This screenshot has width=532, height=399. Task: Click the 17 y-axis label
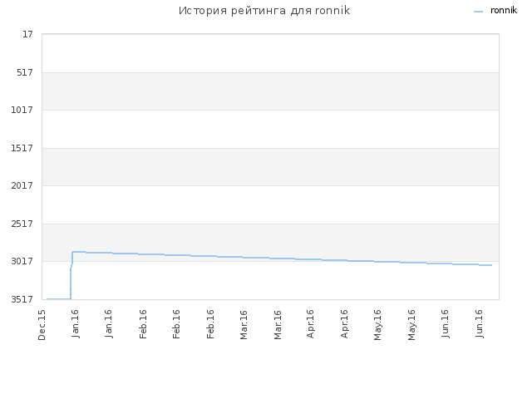point(27,34)
